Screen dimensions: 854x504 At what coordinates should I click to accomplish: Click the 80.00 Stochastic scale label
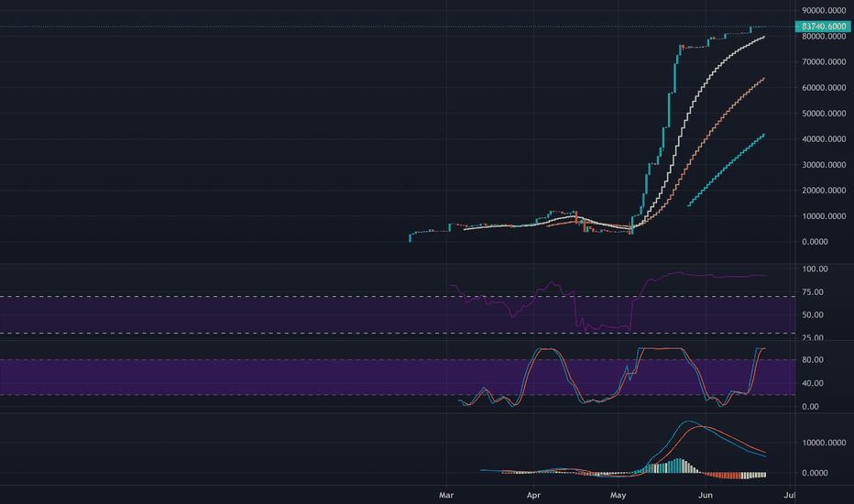[x=813, y=359]
